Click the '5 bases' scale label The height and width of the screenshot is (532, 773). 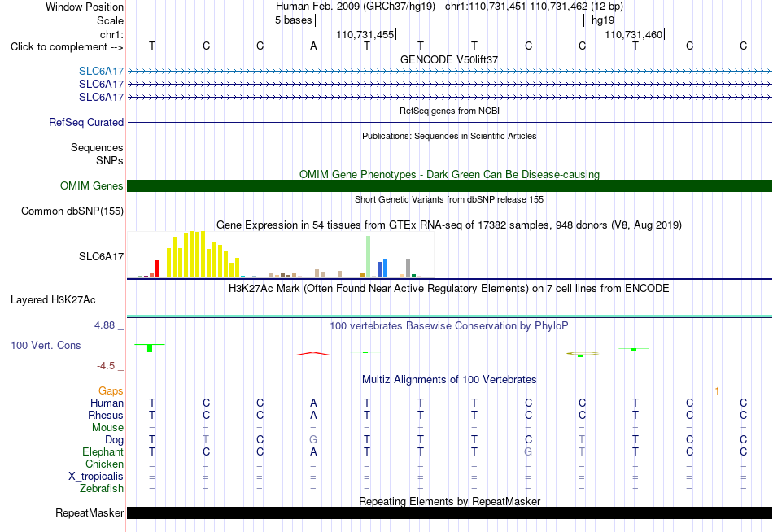point(293,20)
